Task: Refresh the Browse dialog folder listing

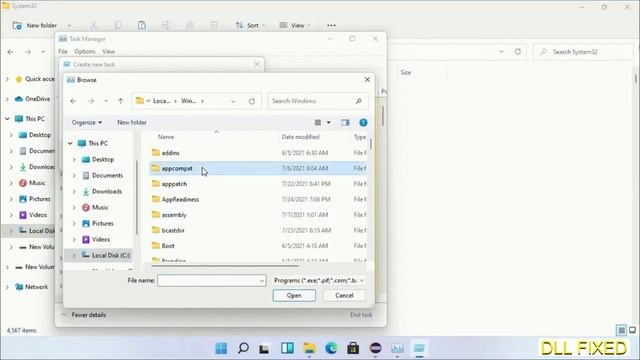Action: coord(252,101)
